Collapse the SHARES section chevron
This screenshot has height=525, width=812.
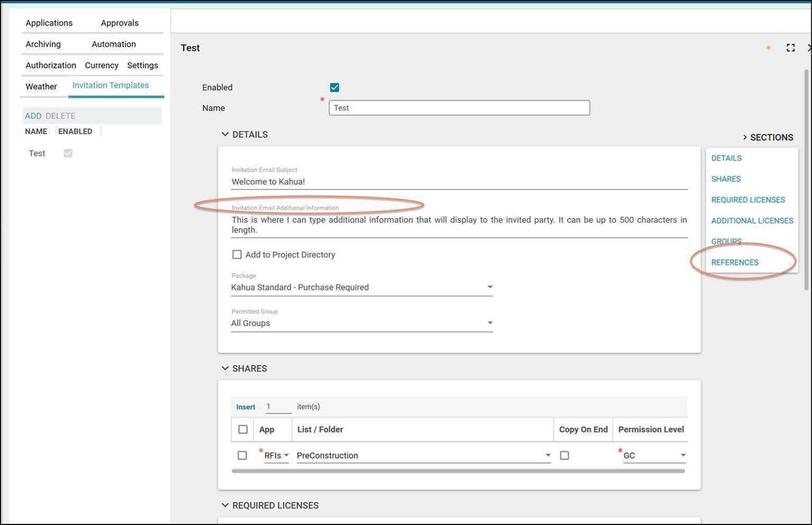tap(225, 368)
